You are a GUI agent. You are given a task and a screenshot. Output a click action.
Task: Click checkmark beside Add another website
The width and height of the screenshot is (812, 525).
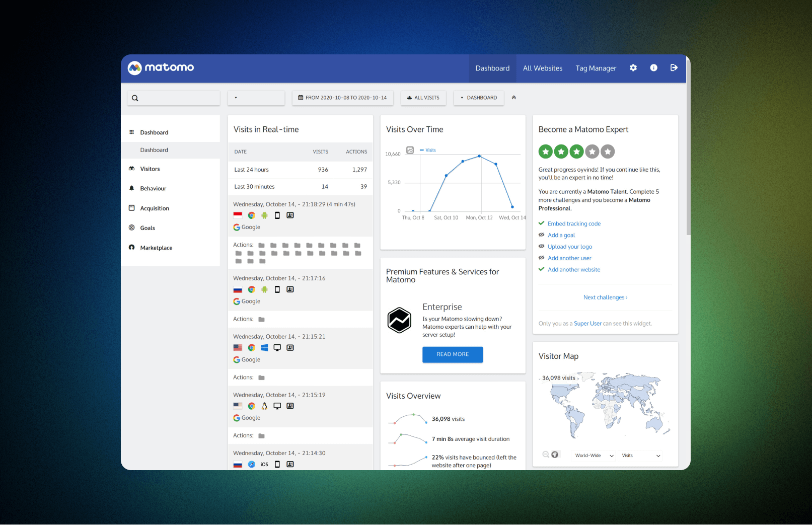pyautogui.click(x=542, y=269)
